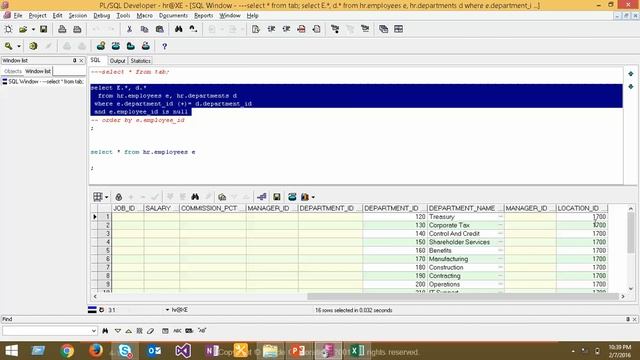The height and width of the screenshot is (360, 640).
Task: Click the Tile windows icon
Action: (x=398, y=29)
